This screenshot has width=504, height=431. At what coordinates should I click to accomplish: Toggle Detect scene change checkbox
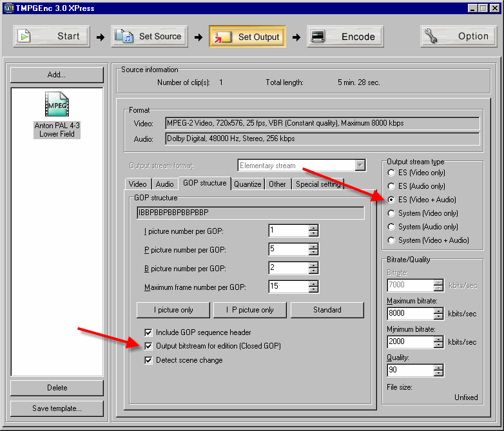coord(148,360)
